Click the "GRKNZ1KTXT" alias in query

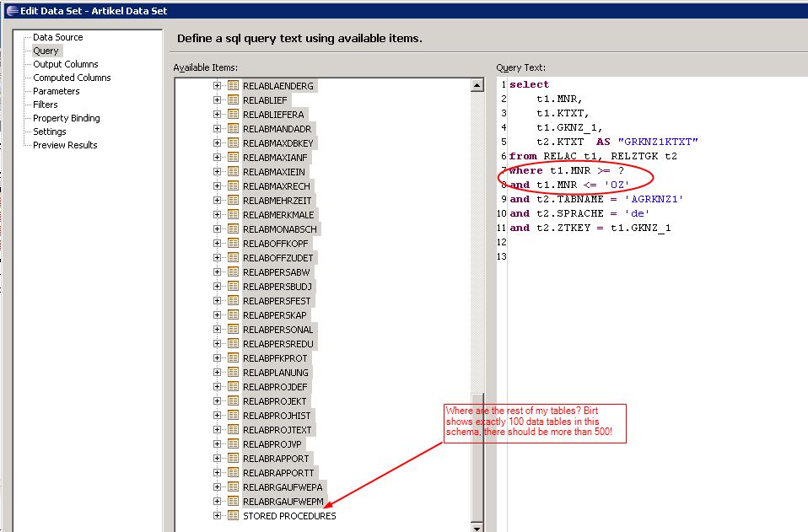tap(658, 142)
